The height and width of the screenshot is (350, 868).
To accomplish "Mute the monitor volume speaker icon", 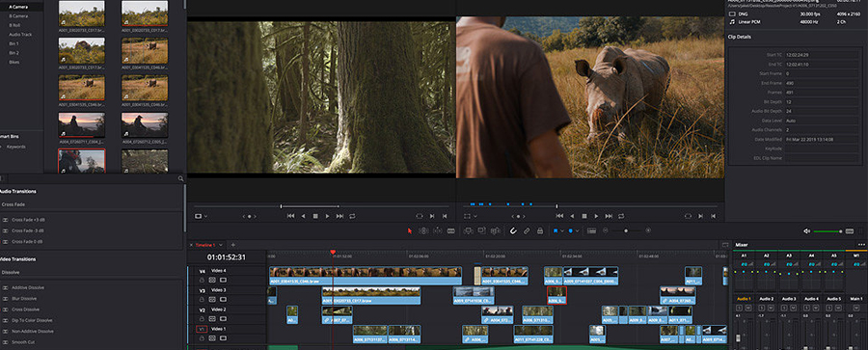I will (806, 231).
